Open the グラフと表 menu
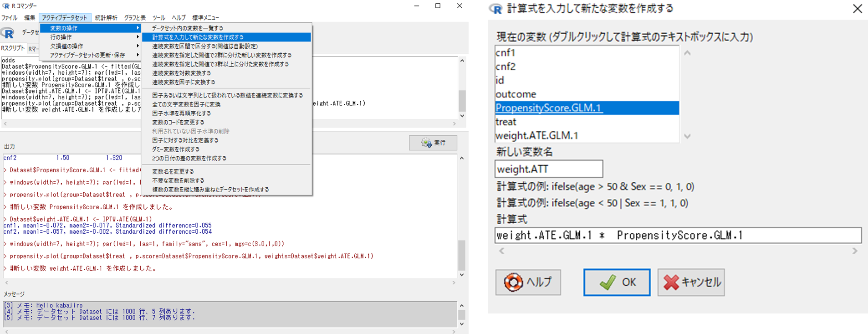Viewport: 868px width, 334px height. [x=135, y=18]
